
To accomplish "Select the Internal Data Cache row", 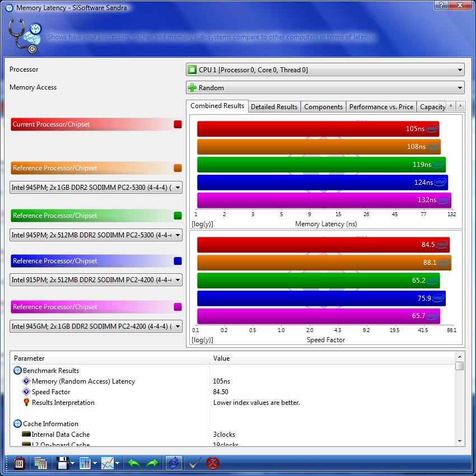I will [233, 434].
